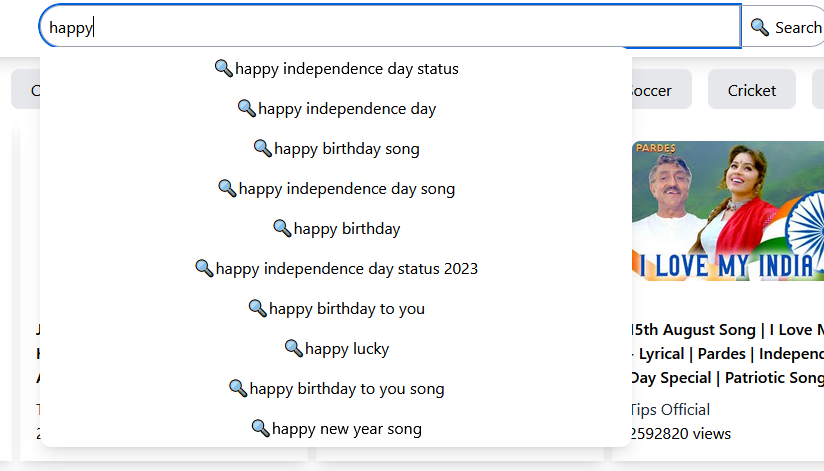This screenshot has height=471, width=824.
Task: Open the '15th August Song' video title
Action: [728, 353]
